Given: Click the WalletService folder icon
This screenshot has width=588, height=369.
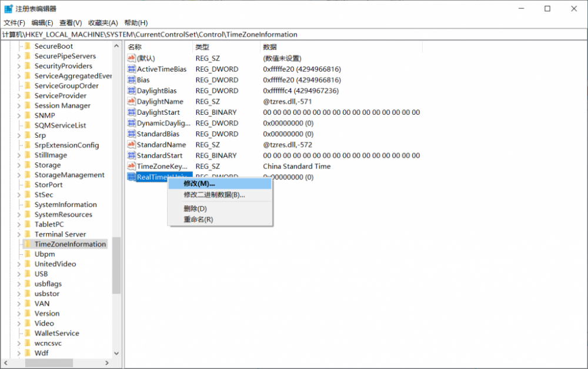Looking at the screenshot, I should pos(27,334).
